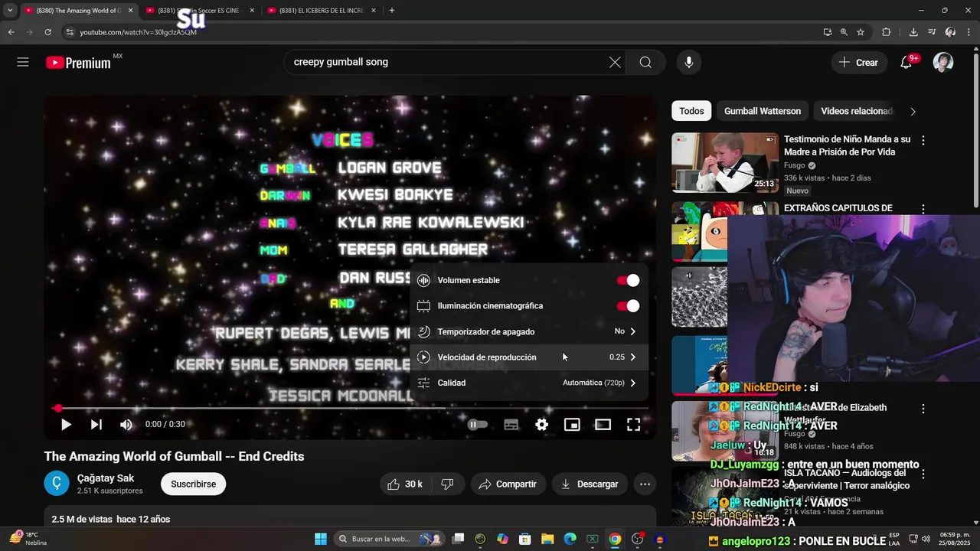
Task: Open Calidad quality submenu
Action: pyautogui.click(x=529, y=383)
